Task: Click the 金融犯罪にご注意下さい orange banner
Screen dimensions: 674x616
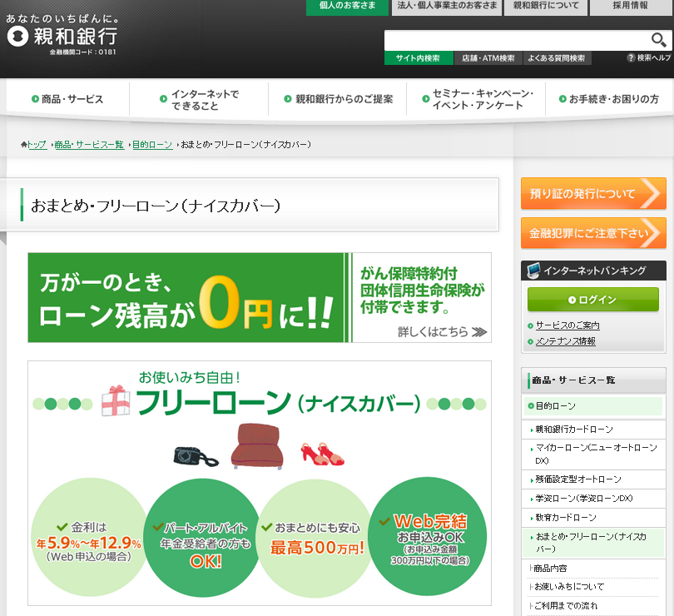Action: coord(593,233)
